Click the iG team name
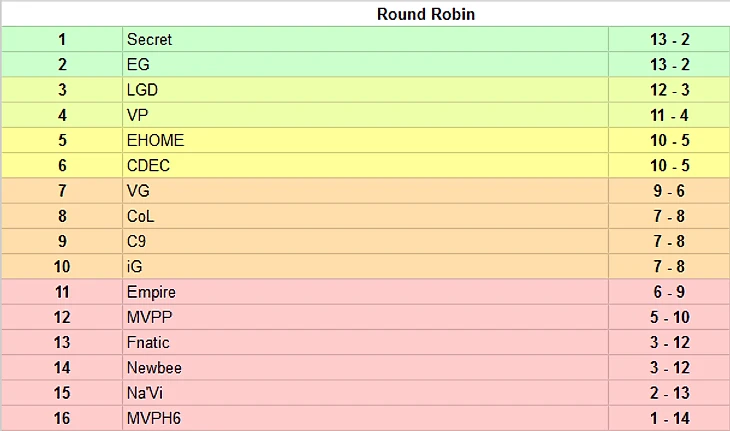 [135, 267]
